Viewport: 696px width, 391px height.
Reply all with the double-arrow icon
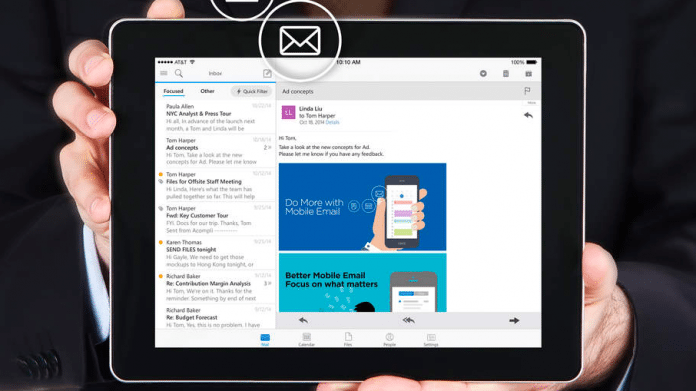pos(408,320)
